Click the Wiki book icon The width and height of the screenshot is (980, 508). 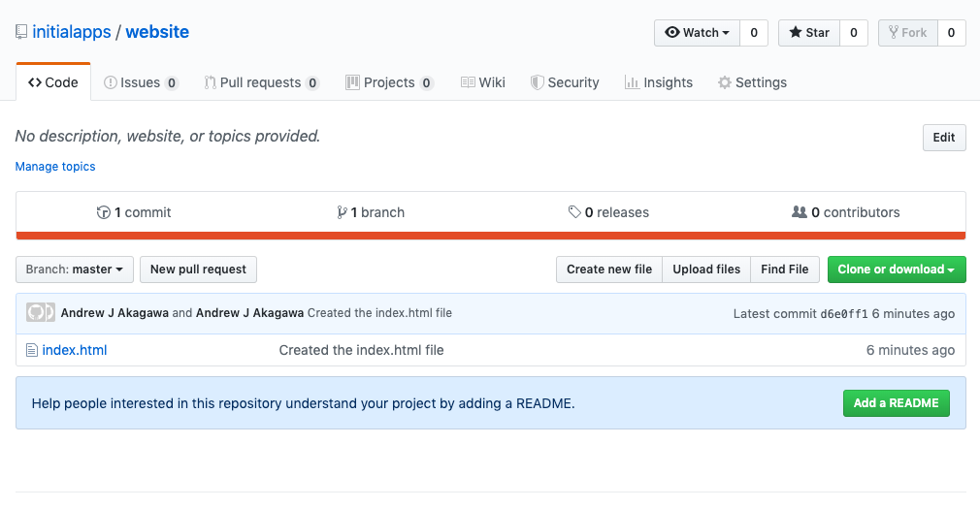click(x=468, y=82)
